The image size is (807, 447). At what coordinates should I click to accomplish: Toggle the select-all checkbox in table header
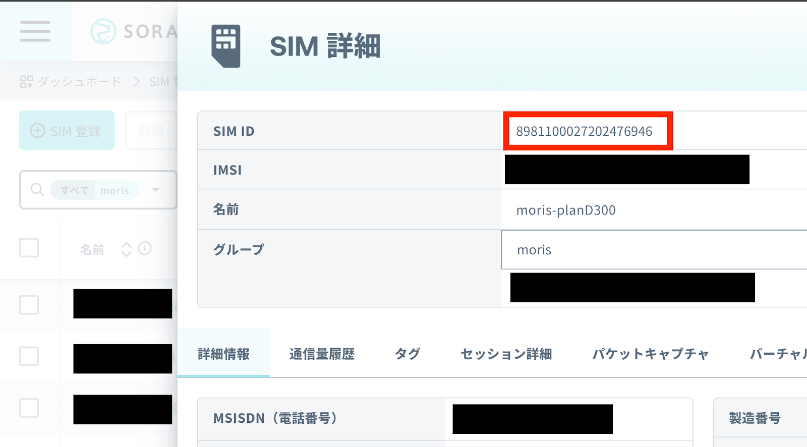coord(29,248)
